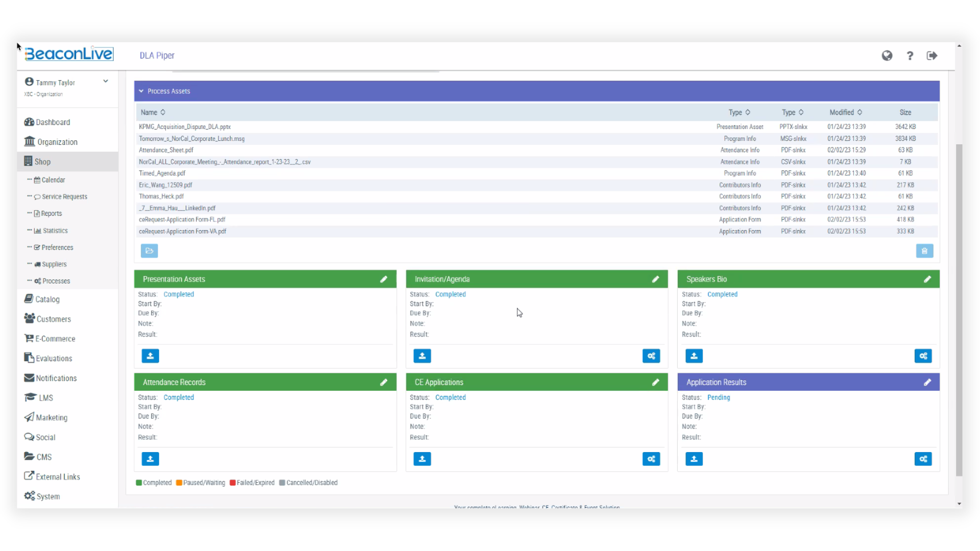Expand the user menu for Tammy Taylor

tap(105, 82)
